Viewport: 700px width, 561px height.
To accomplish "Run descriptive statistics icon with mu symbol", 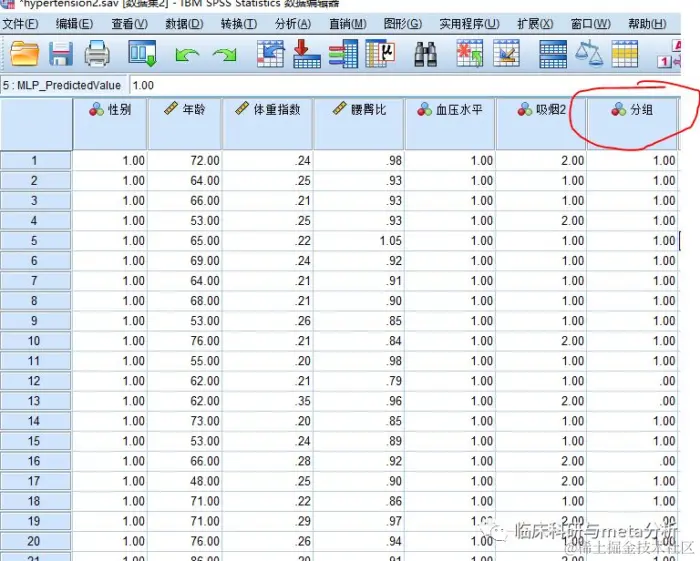I will 380,54.
